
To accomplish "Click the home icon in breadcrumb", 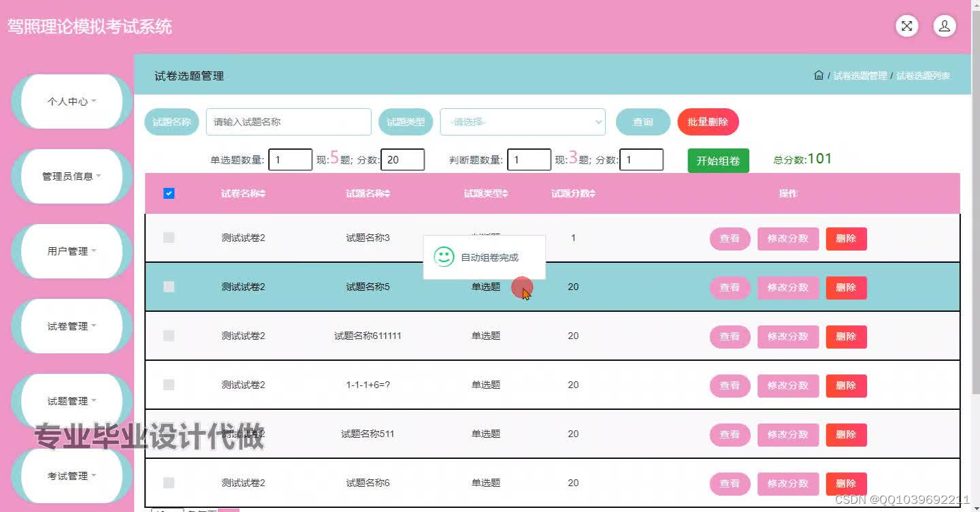I will tap(819, 75).
